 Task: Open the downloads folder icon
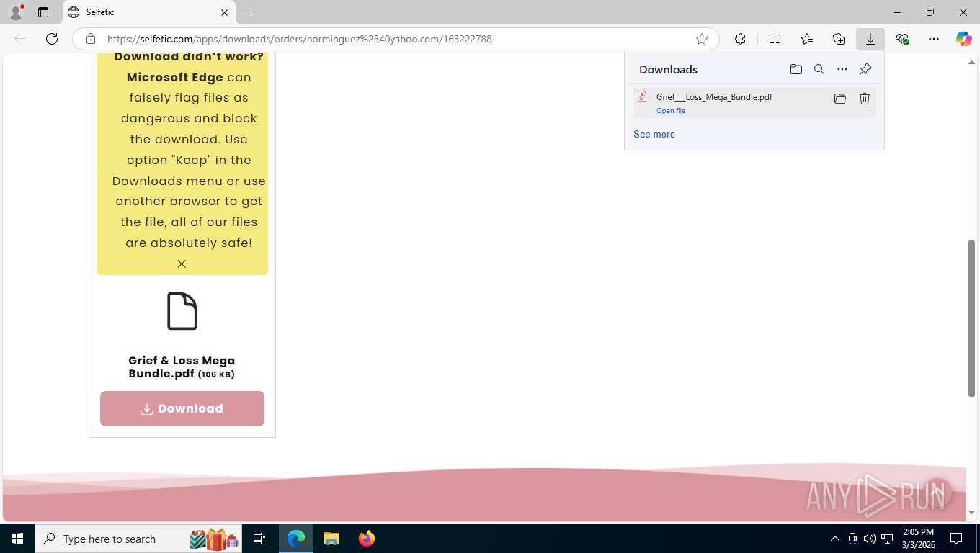pos(796,69)
